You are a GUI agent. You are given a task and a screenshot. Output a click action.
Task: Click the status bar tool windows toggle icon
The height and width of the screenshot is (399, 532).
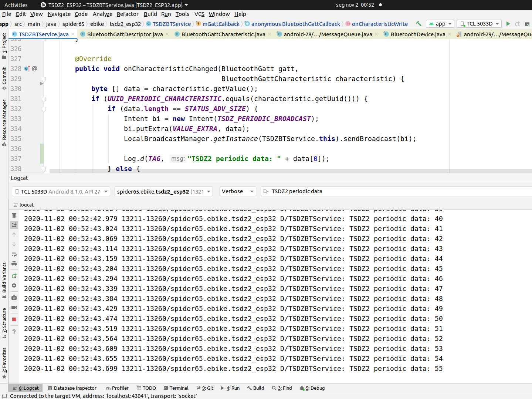[4, 396]
